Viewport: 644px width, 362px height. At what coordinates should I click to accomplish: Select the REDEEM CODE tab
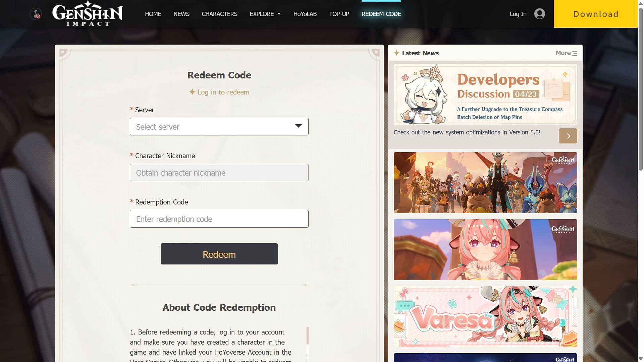(381, 14)
